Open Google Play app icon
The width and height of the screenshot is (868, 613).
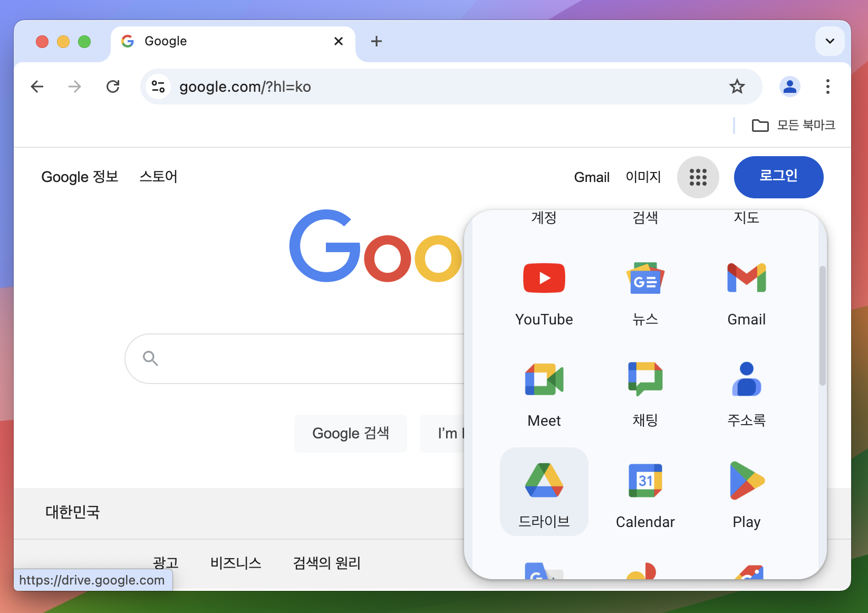(x=746, y=480)
